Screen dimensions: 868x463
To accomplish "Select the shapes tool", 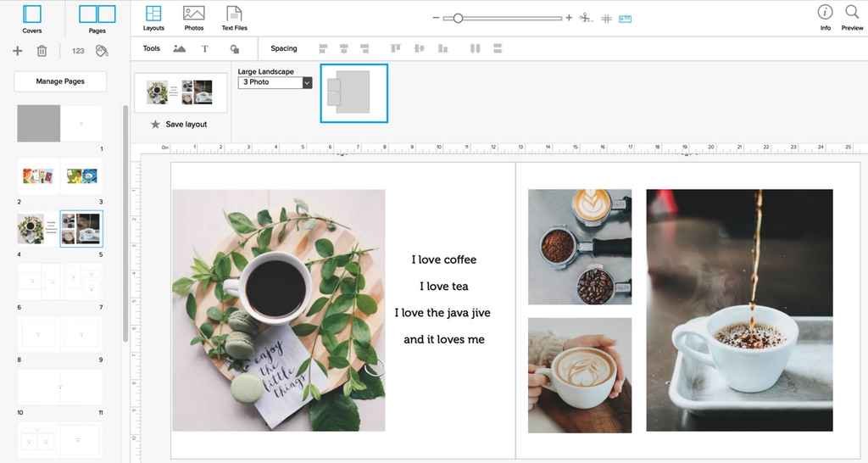I will click(235, 48).
